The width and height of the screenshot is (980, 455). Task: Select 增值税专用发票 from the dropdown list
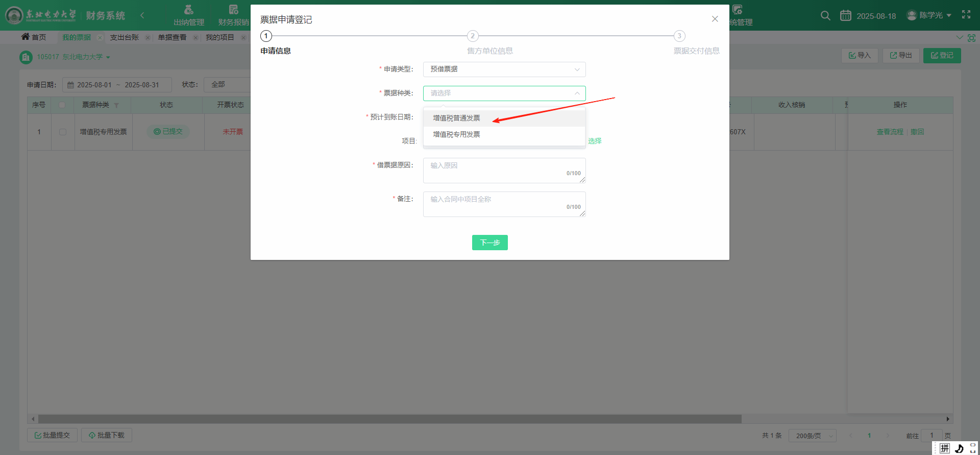(456, 134)
